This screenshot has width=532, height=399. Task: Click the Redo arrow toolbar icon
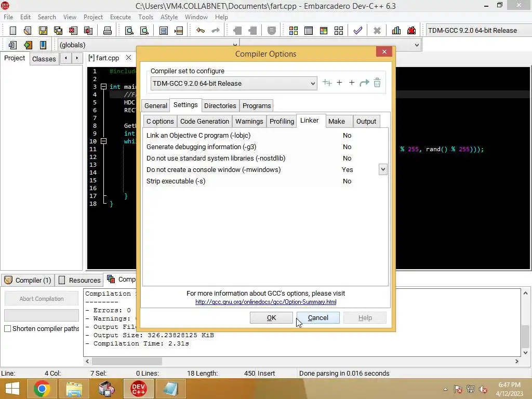coord(216,31)
